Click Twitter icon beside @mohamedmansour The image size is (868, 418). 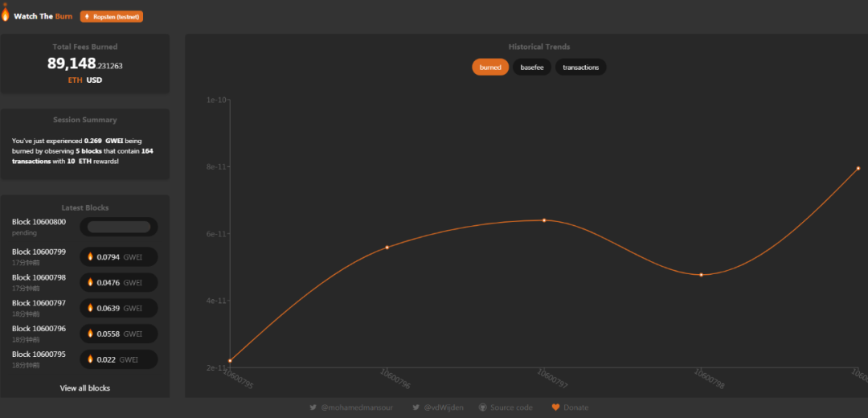(313, 408)
